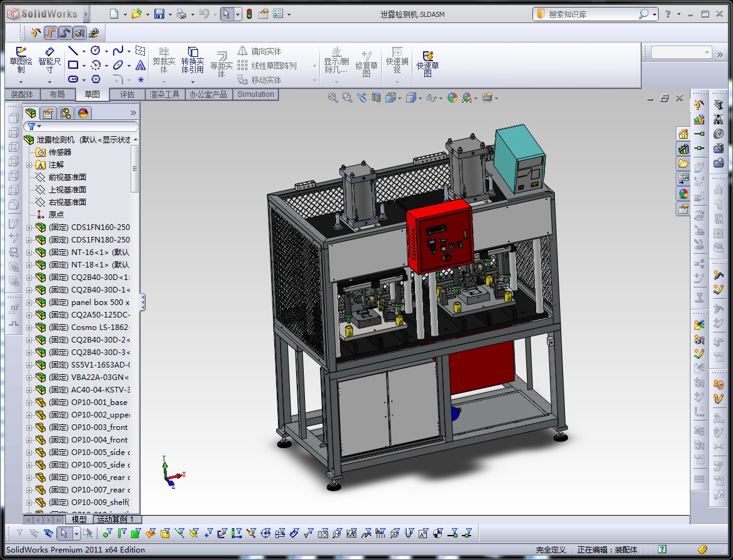Click the search knowledge base input field

592,14
